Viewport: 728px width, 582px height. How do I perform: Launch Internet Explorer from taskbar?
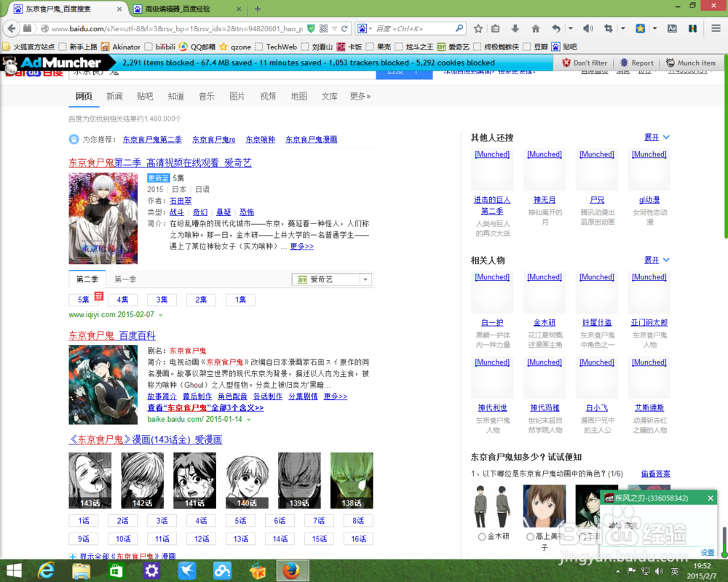coord(46,570)
